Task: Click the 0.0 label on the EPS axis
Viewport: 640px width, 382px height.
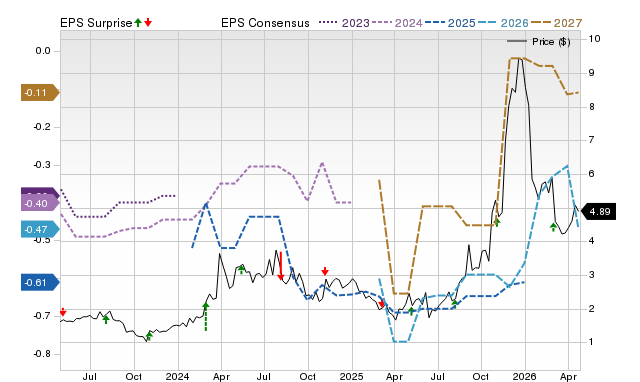Action: point(43,51)
